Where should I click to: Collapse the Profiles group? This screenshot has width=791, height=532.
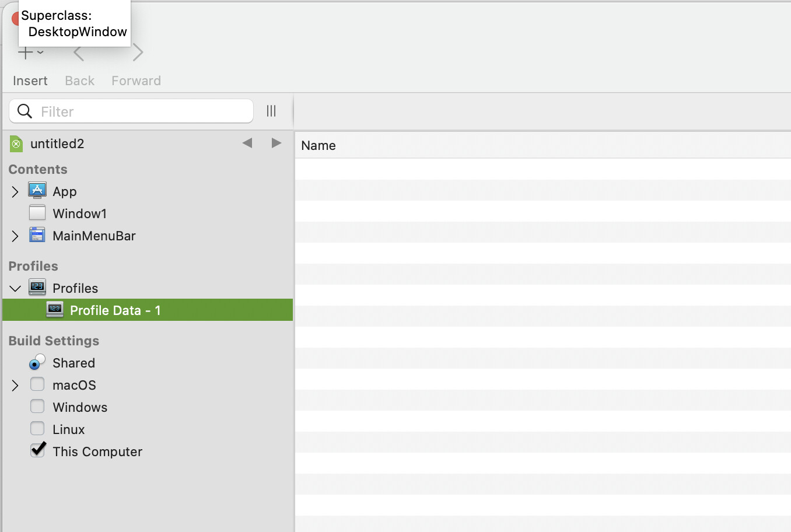coord(15,288)
